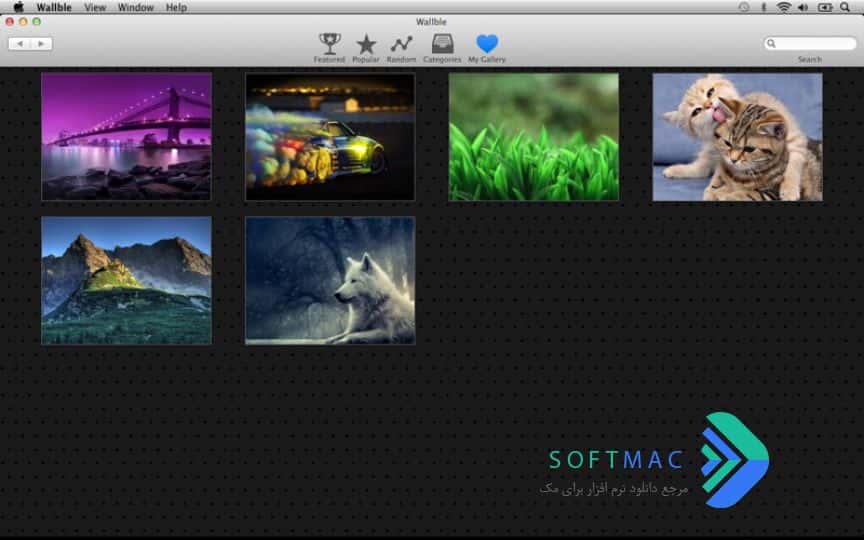Viewport: 864px width, 540px height.
Task: Open the View menu
Action: coord(95,7)
